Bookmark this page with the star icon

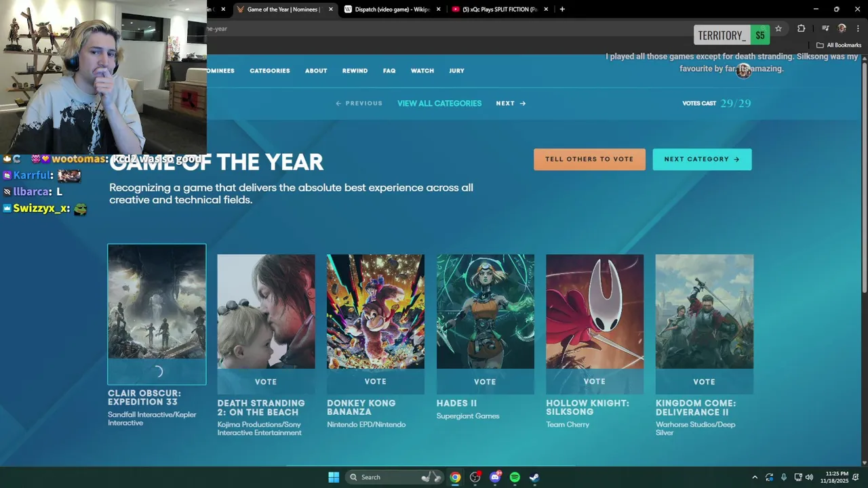coord(778,28)
